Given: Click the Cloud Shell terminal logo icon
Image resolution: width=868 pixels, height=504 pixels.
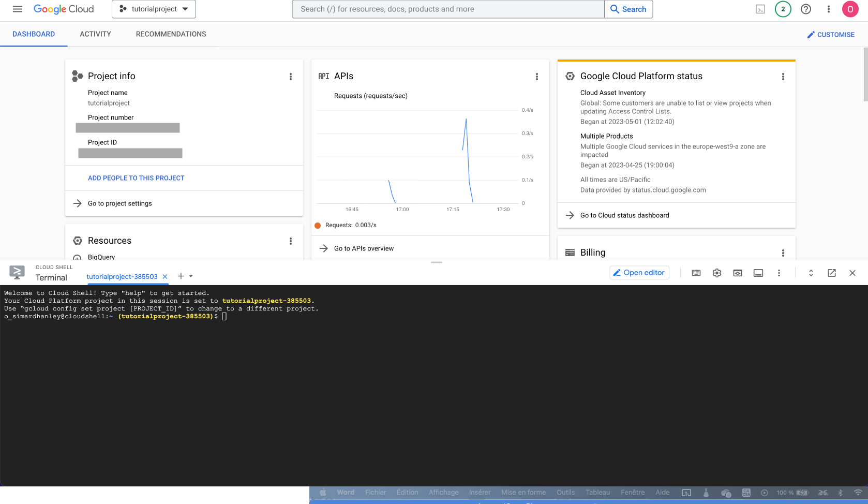Looking at the screenshot, I should point(17,272).
